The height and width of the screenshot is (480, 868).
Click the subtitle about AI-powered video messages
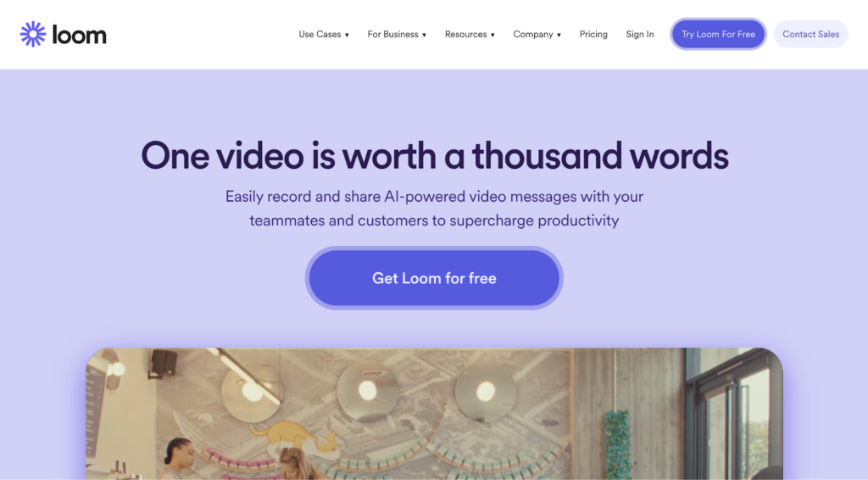coord(434,209)
